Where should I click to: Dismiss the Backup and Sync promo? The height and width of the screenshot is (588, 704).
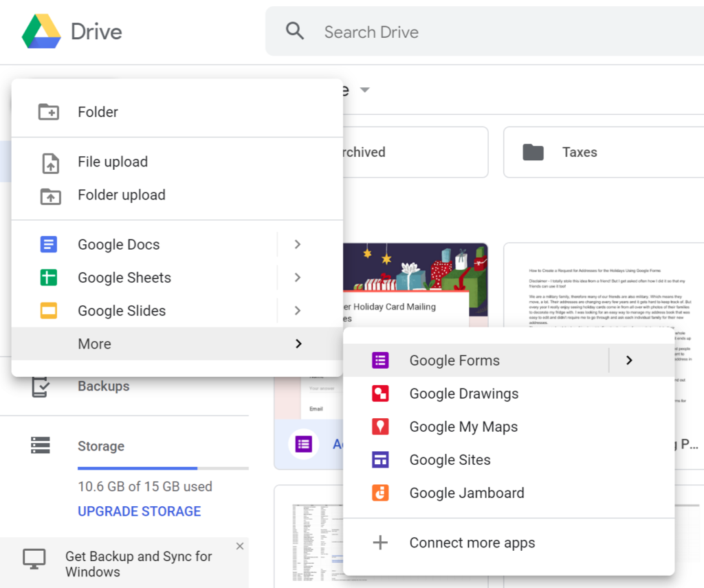click(x=240, y=546)
